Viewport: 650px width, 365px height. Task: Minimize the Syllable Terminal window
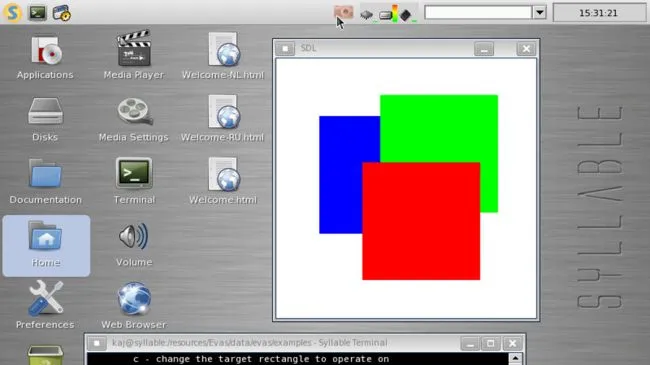point(470,343)
